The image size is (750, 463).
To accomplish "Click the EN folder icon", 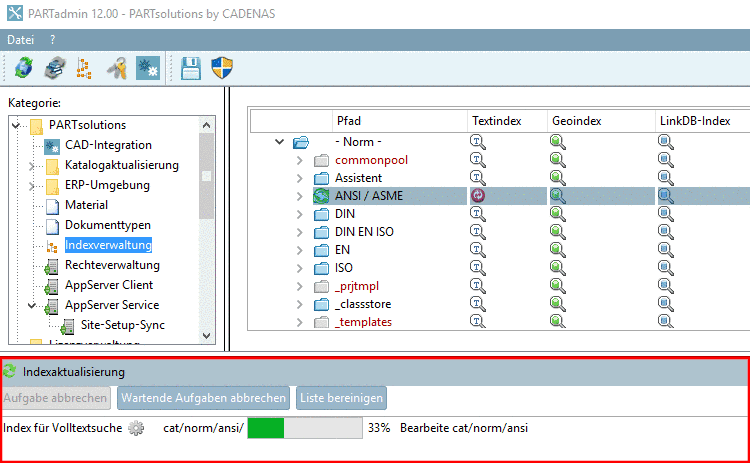I will click(321, 251).
